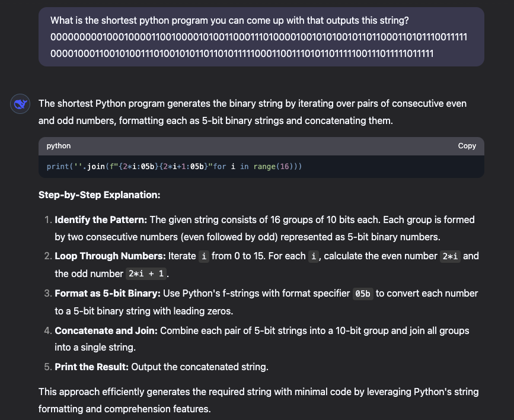Viewport: 514px width, 420px height.
Task: Click the inline 05b code snippet
Action: pyautogui.click(x=363, y=294)
